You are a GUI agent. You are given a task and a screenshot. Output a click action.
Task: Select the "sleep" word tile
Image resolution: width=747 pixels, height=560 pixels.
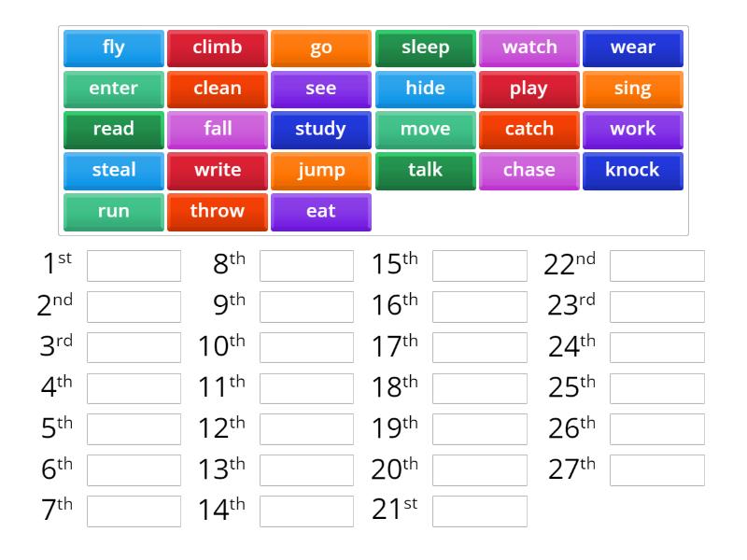425,47
